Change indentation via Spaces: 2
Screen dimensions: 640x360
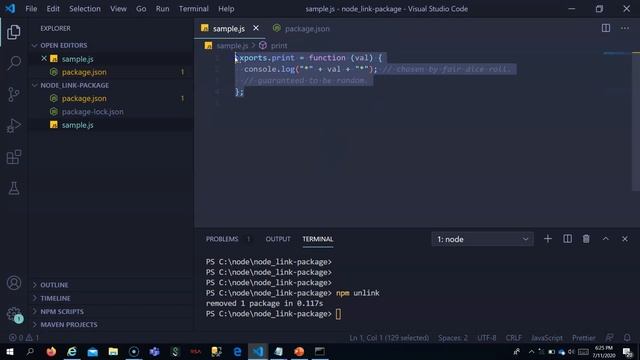[x=453, y=338]
